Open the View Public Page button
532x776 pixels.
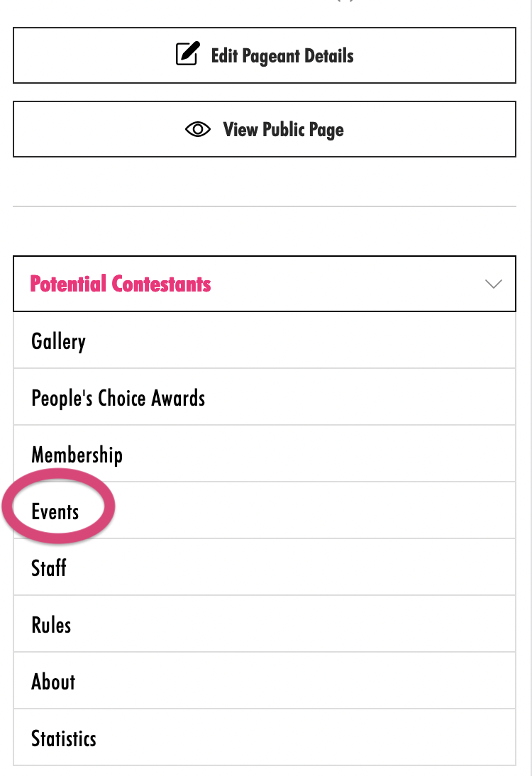[x=264, y=129]
